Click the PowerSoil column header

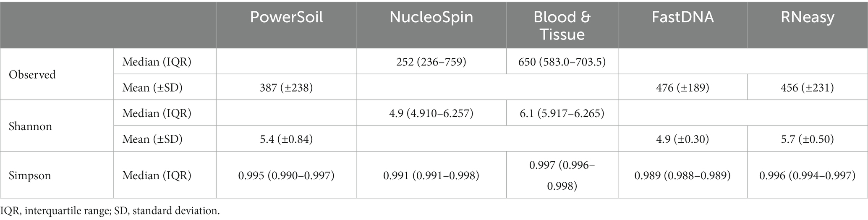point(286,18)
